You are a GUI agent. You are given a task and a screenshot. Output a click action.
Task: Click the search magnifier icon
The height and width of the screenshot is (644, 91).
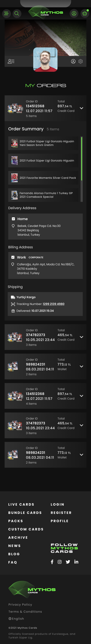(17, 14)
